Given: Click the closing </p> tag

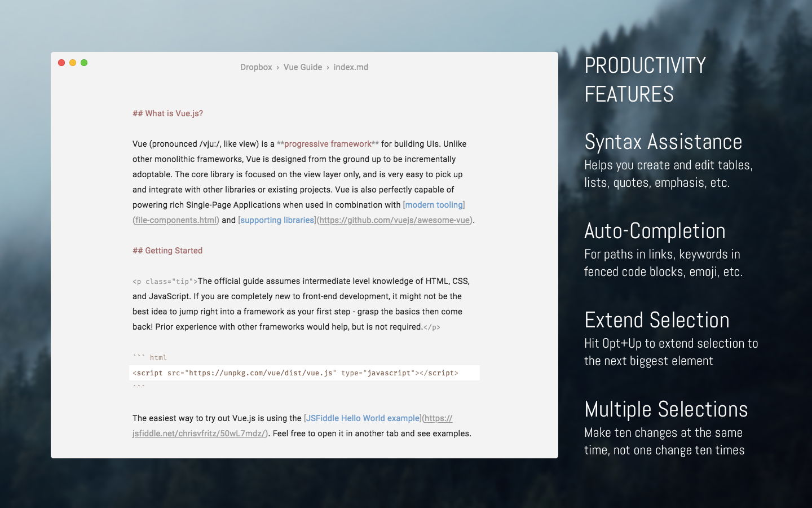Looking at the screenshot, I should point(432,327).
